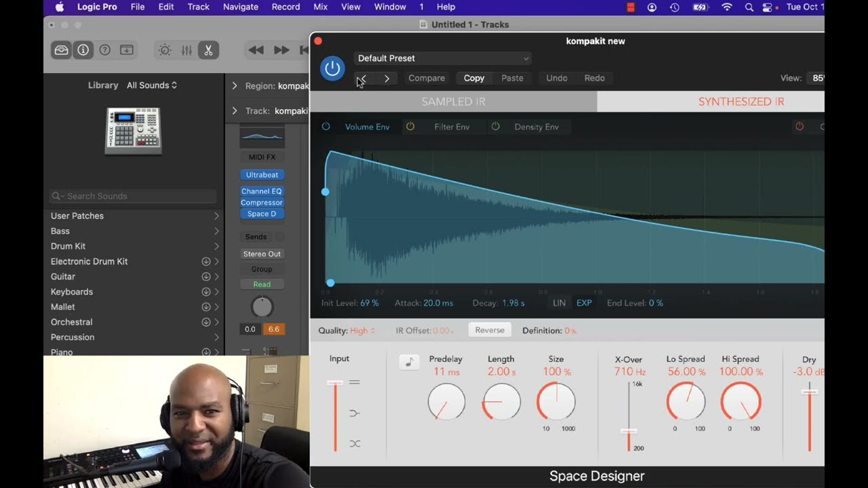The height and width of the screenshot is (488, 868).
Task: Toggle the Filter Env power icon
Action: 410,127
